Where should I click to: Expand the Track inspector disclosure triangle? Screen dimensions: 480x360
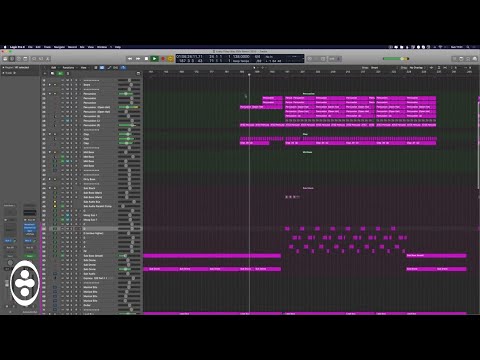pos(3,73)
